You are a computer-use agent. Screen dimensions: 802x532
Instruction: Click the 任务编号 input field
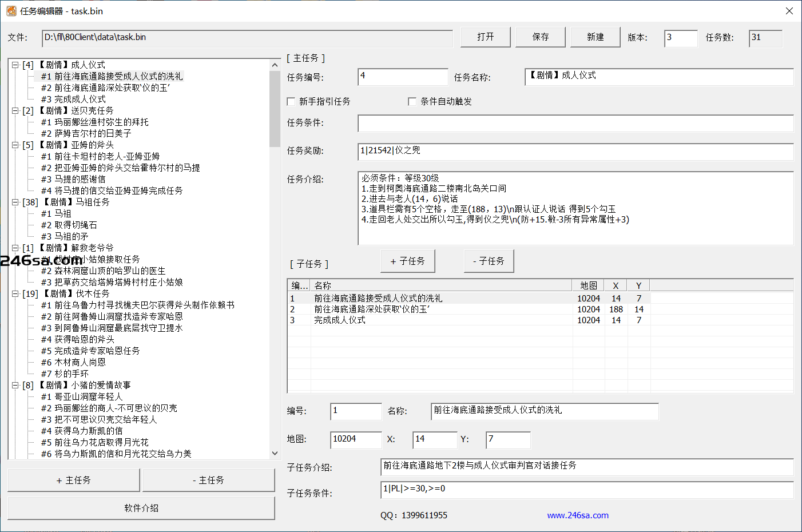click(x=403, y=77)
